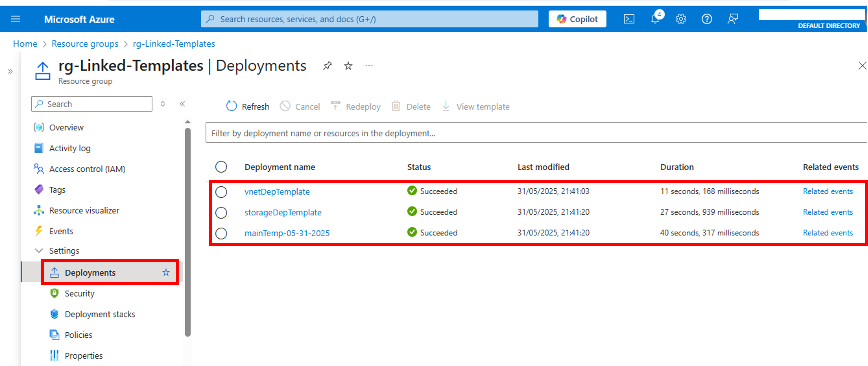Select all deployments via header circle
This screenshot has width=868, height=366.
click(x=221, y=166)
